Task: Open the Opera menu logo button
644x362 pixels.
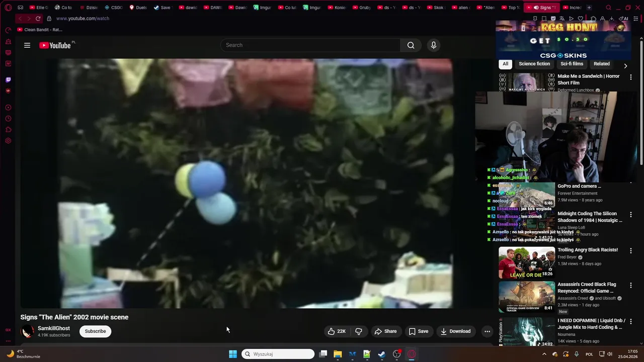Action: (8, 8)
